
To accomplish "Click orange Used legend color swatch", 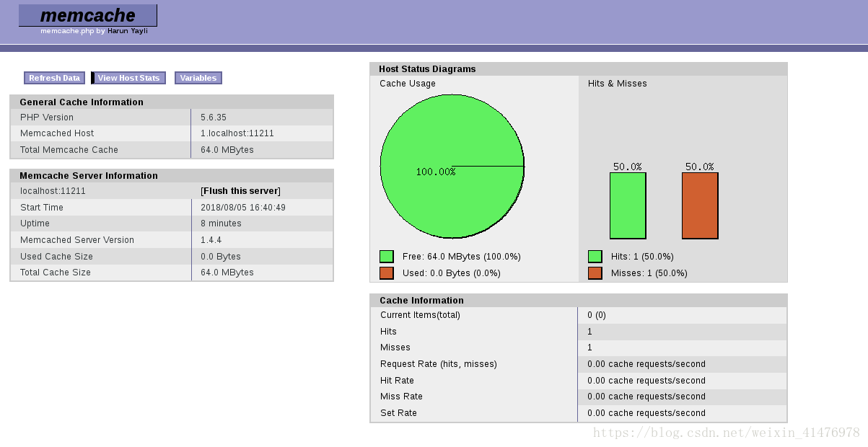I will [387, 273].
